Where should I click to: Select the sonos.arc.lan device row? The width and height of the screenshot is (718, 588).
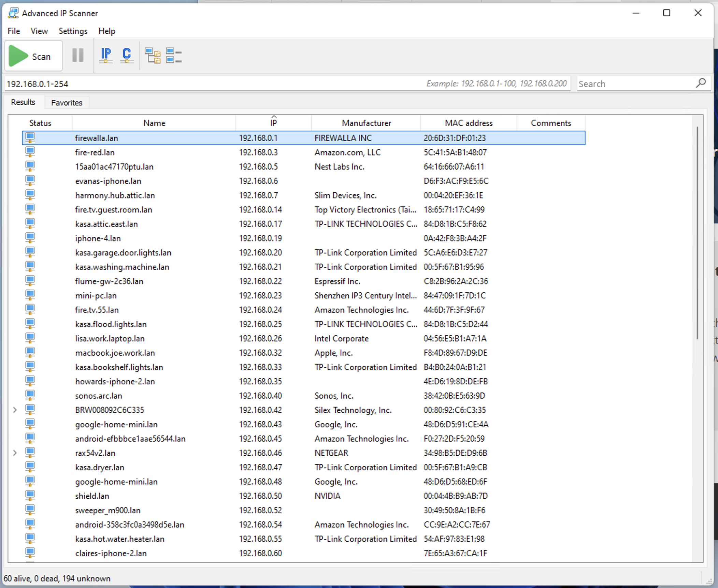coord(98,396)
